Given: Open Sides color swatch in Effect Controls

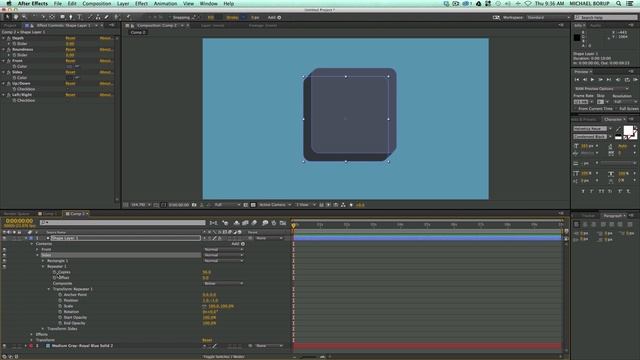Looking at the screenshot, I should (x=69, y=78).
